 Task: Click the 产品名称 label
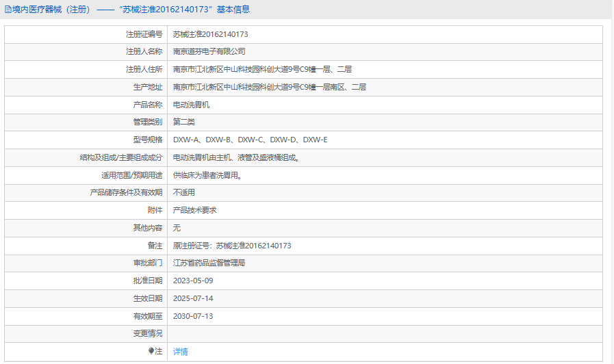pyautogui.click(x=148, y=105)
